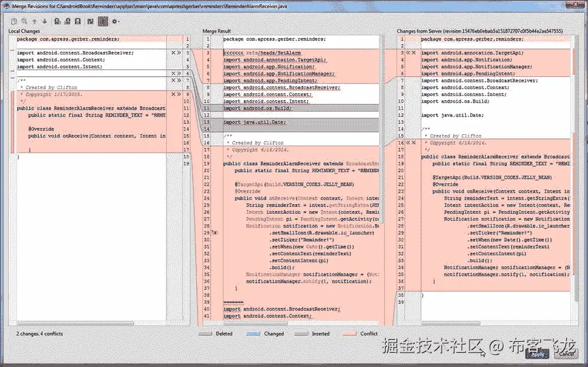Click 'import android.app.Notification;' in Changes from Server
The width and height of the screenshot is (588, 367).
[x=467, y=60]
